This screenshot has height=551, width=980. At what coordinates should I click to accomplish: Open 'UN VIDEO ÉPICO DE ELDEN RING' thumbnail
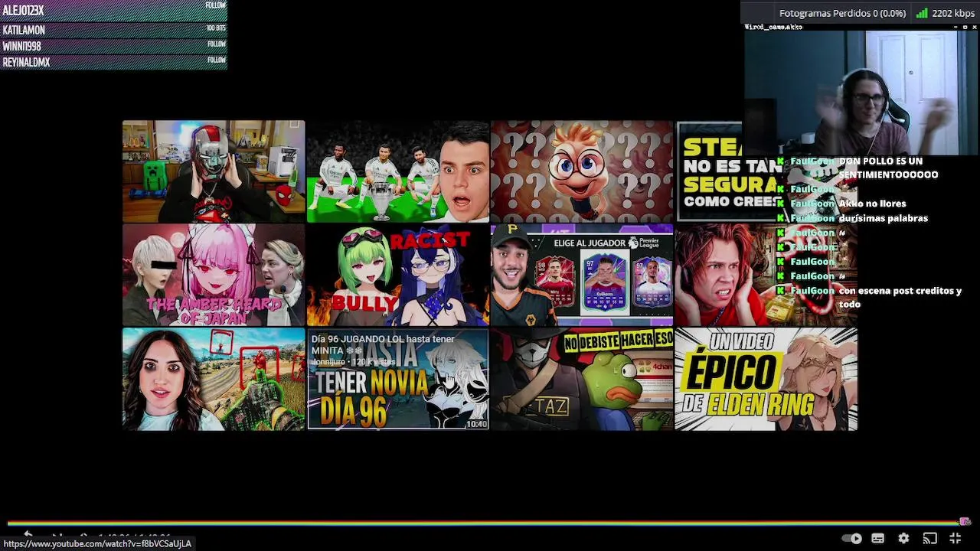[x=766, y=380]
